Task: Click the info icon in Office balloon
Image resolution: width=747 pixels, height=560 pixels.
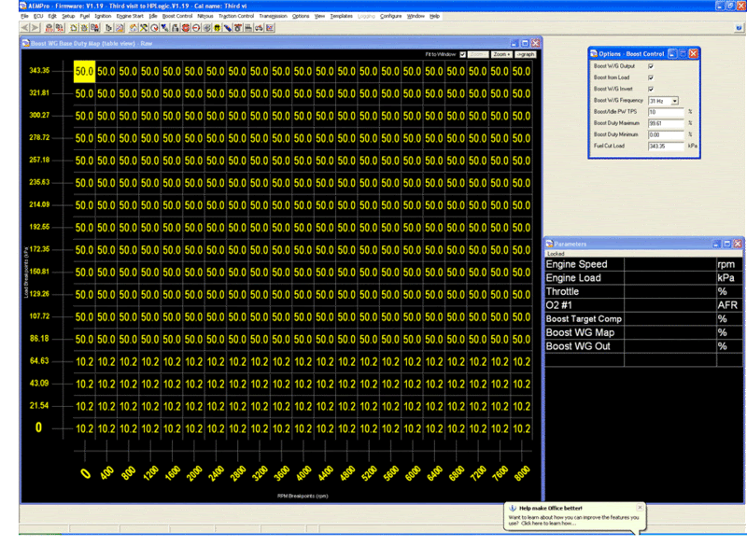Action: point(513,508)
